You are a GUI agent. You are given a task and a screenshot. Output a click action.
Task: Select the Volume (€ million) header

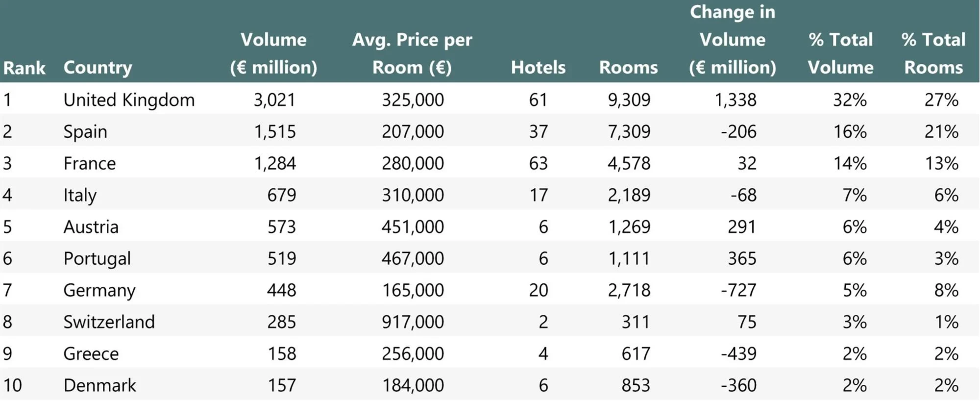(273, 53)
